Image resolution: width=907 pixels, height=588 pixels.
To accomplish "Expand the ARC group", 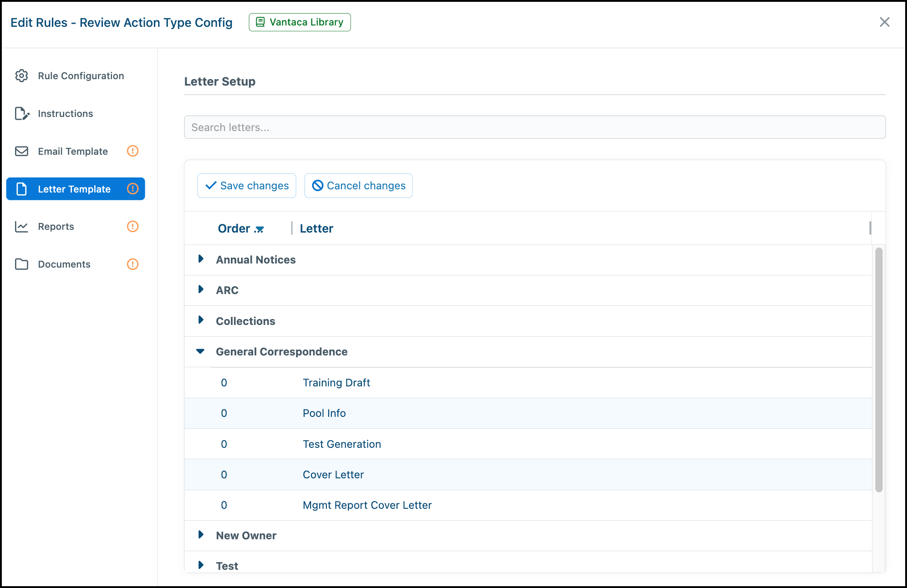I will [x=201, y=289].
